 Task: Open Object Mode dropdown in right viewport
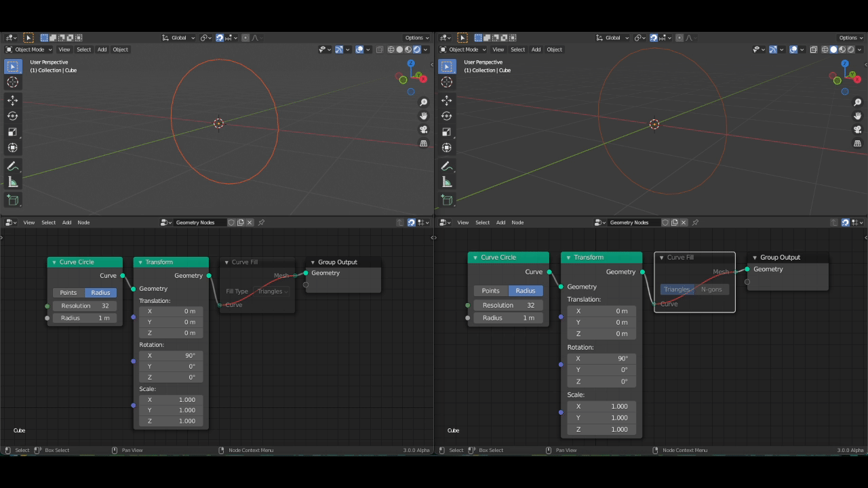tap(462, 49)
